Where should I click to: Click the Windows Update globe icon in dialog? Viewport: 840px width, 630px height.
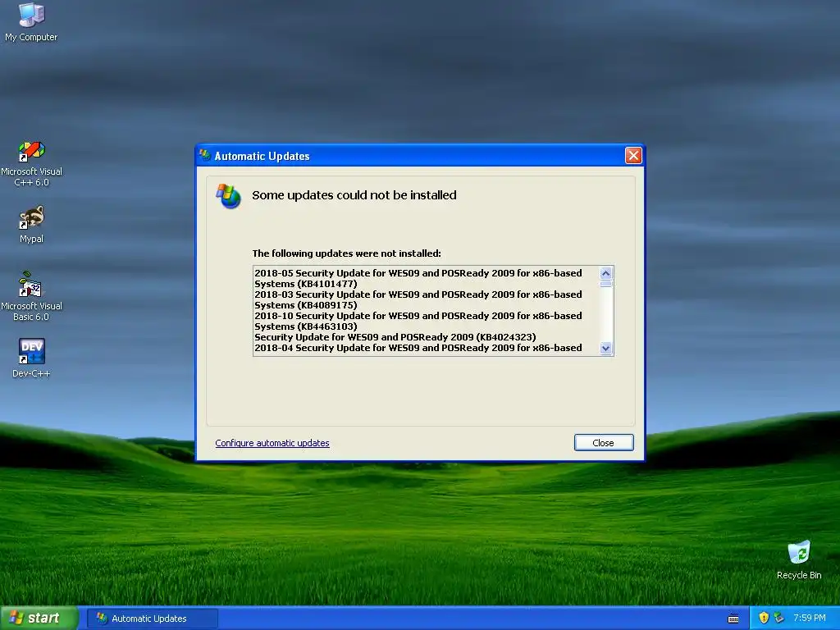point(229,196)
